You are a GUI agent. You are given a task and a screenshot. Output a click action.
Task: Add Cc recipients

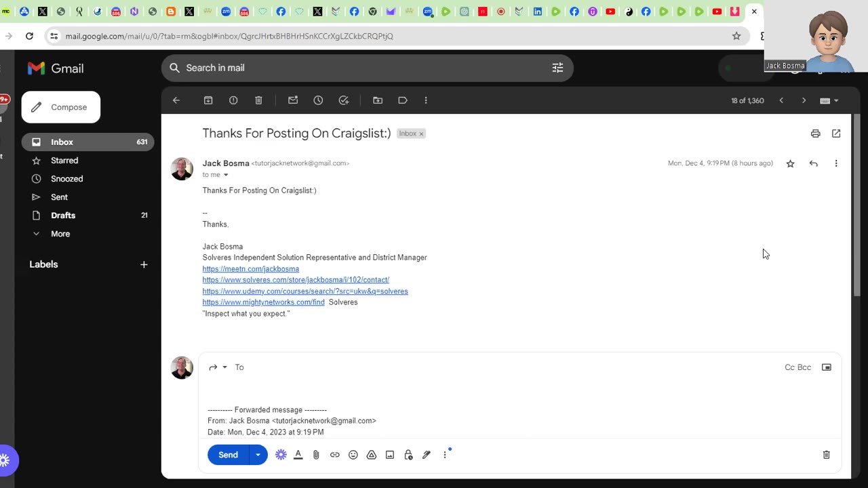(x=789, y=367)
